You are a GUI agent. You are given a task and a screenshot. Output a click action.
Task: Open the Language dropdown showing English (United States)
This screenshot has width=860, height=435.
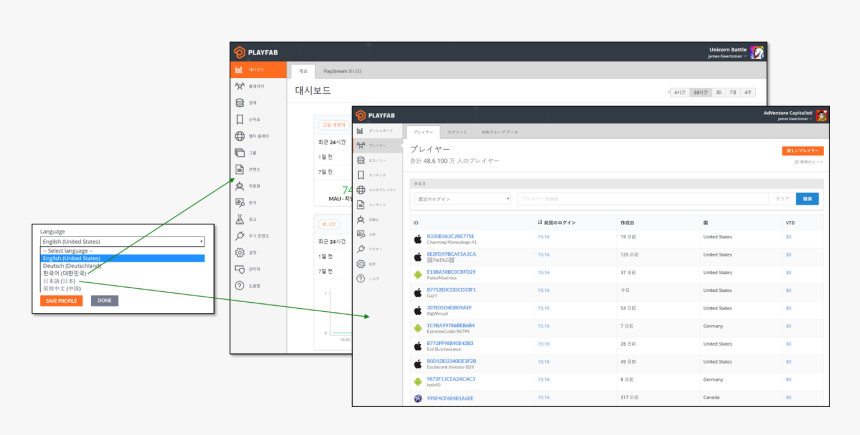[x=122, y=241]
